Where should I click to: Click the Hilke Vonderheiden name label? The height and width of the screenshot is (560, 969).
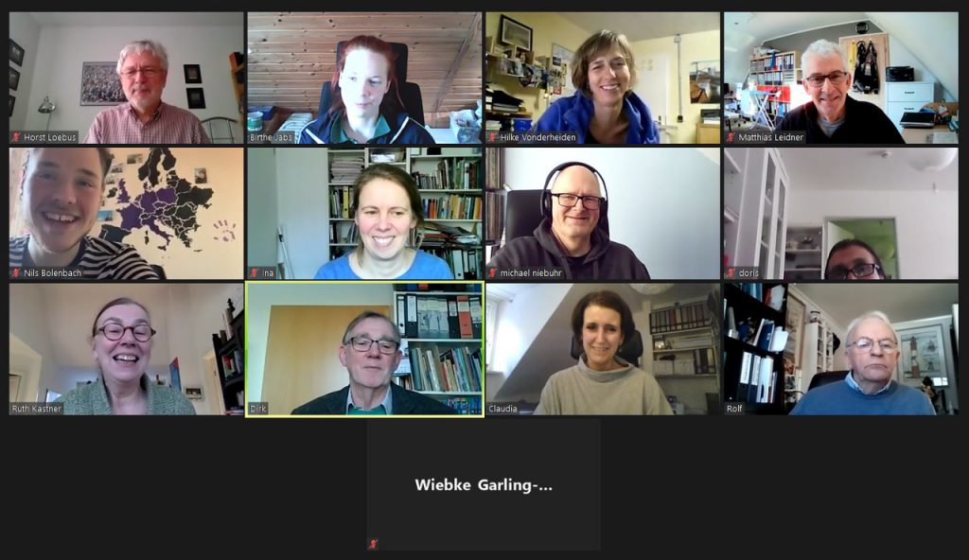tap(537, 137)
